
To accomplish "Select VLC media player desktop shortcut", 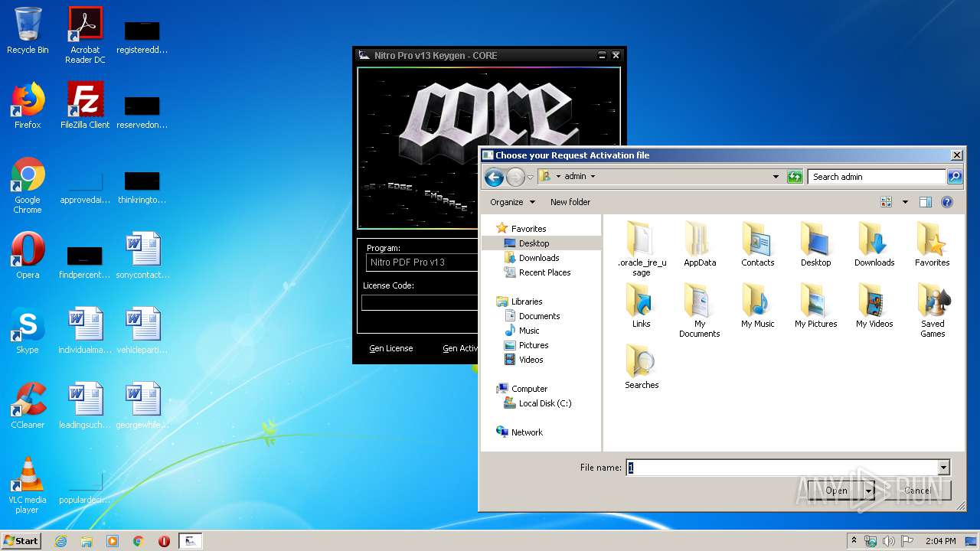I will [28, 485].
